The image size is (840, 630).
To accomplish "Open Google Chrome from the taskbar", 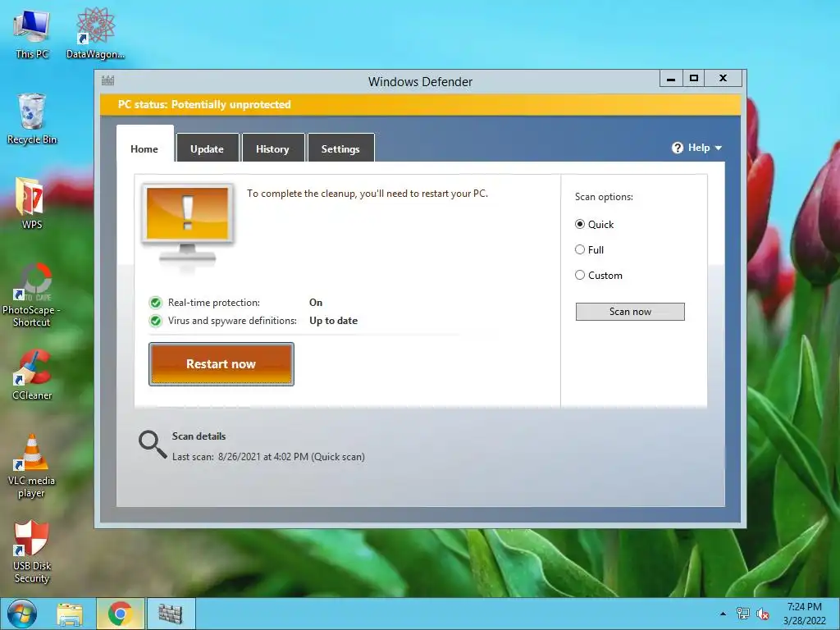I will (x=120, y=614).
